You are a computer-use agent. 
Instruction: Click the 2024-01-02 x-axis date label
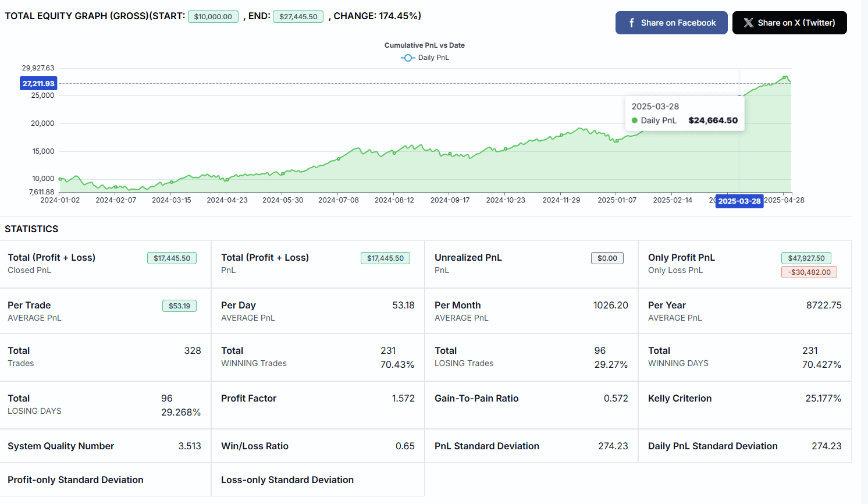(60, 200)
